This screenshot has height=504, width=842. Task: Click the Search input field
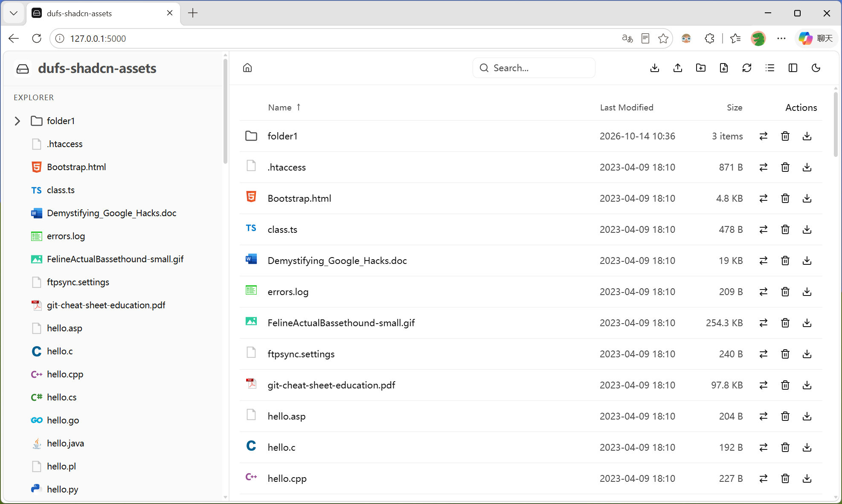click(534, 68)
